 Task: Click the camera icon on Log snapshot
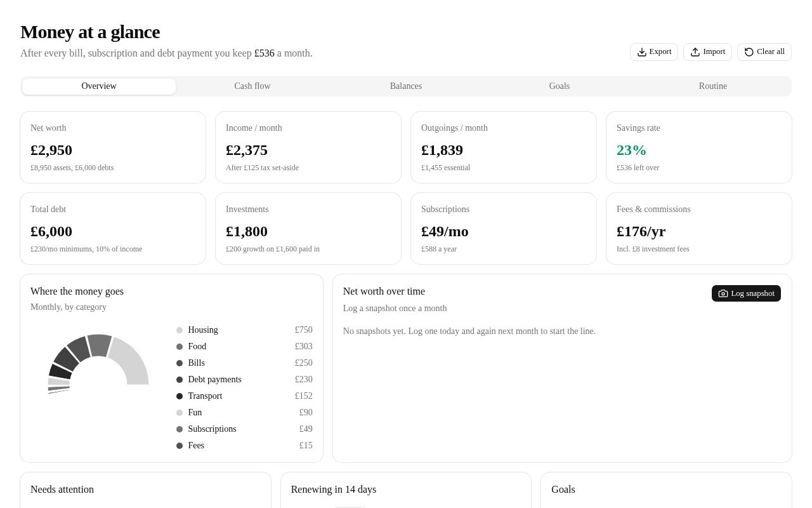pos(723,293)
